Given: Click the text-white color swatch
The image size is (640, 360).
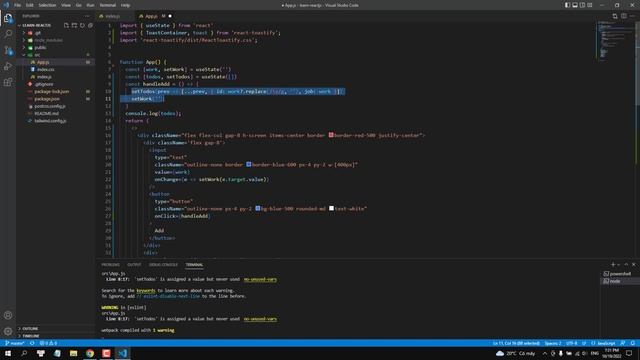Looking at the screenshot, I should coord(331,209).
